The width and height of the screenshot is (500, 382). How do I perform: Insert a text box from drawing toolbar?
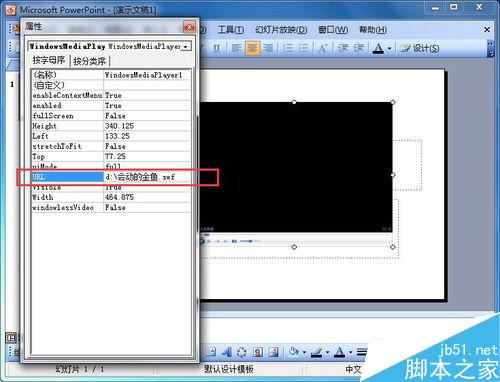pyautogui.click(x=211, y=351)
